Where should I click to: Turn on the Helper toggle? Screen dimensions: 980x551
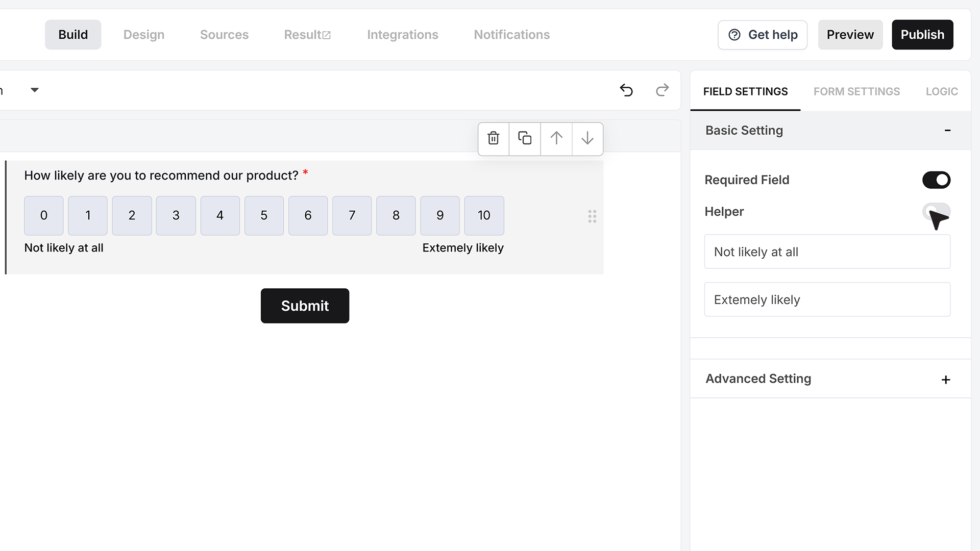[936, 212]
